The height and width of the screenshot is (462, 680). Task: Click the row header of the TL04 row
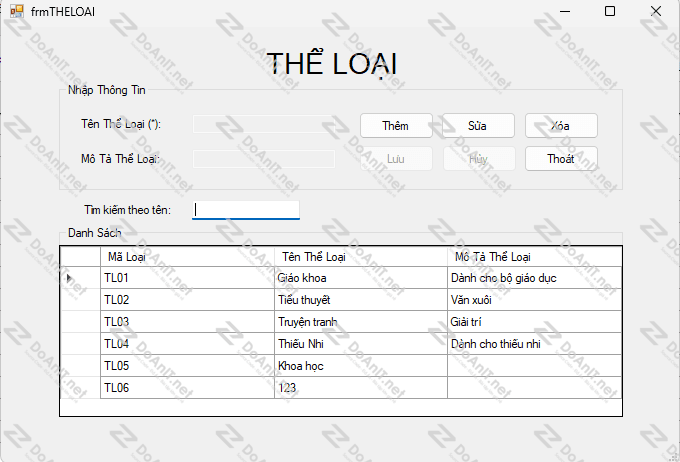(80, 344)
